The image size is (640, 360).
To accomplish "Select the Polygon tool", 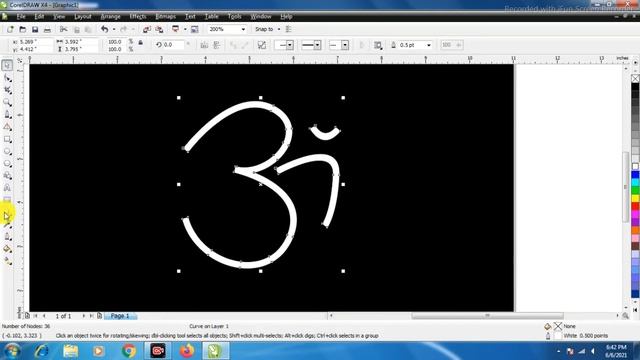I will coord(7,164).
